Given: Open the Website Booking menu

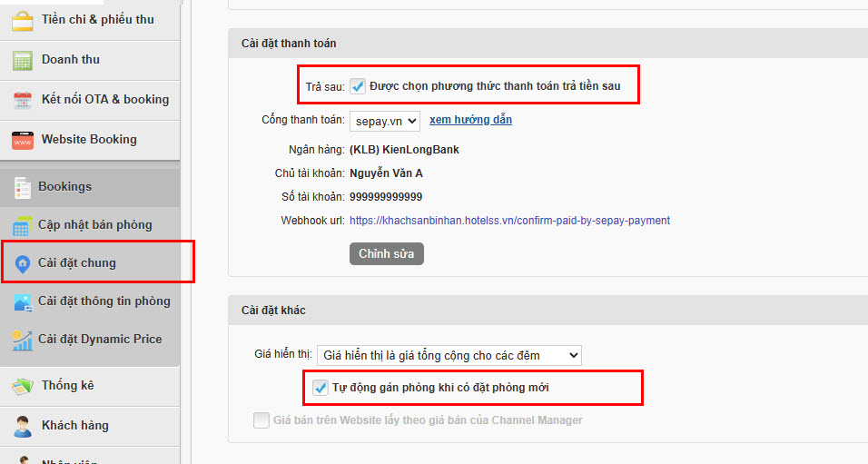Looking at the screenshot, I should coord(90,140).
